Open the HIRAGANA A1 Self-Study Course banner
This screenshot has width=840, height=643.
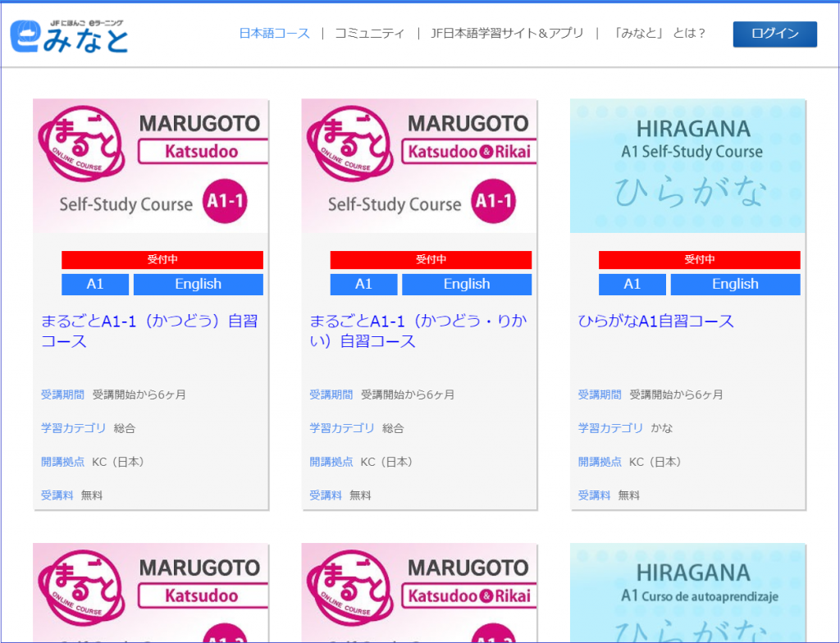[x=687, y=166]
